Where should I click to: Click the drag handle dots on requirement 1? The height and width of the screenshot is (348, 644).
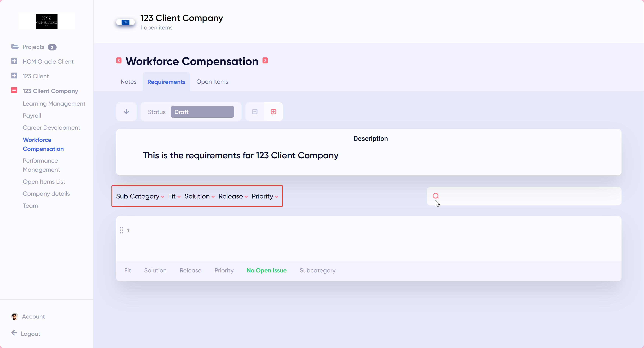122,230
